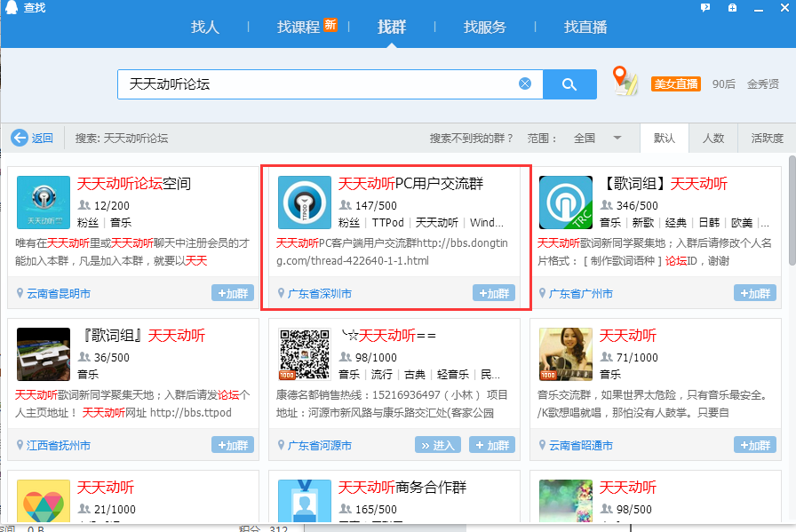Sort results by 活跃度
The width and height of the screenshot is (796, 532).
click(767, 138)
